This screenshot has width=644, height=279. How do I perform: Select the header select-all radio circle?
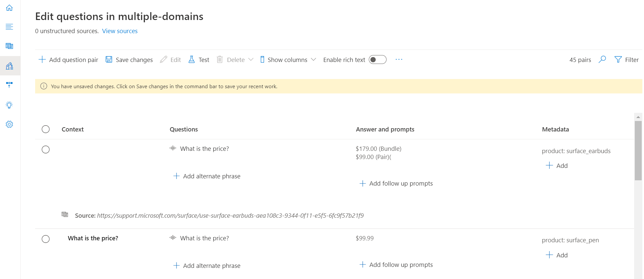click(46, 129)
